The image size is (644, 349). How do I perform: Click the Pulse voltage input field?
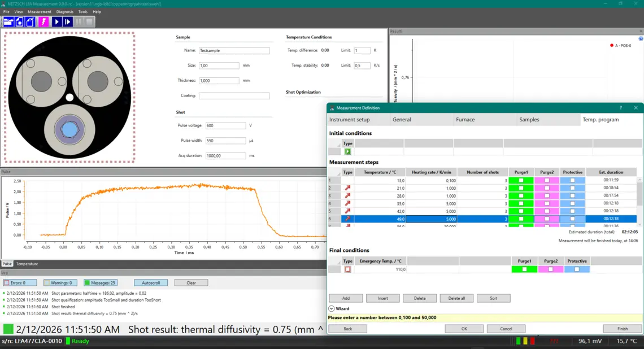[x=225, y=125]
